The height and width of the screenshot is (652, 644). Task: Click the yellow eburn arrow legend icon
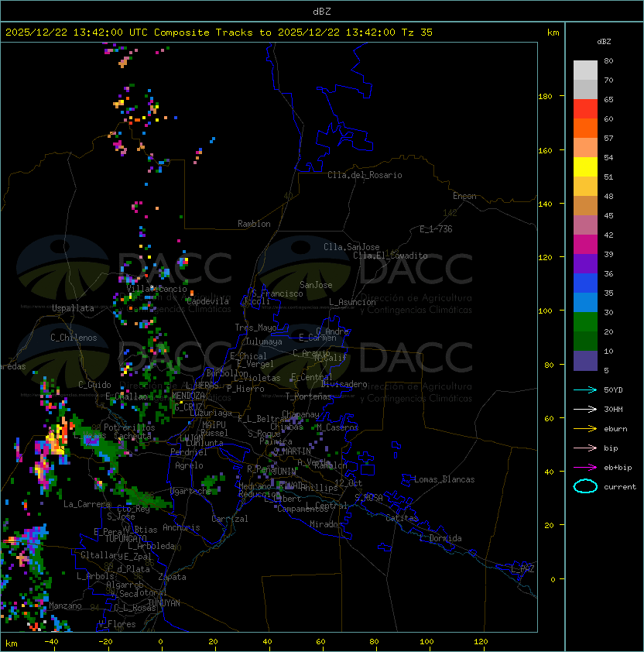(x=585, y=429)
